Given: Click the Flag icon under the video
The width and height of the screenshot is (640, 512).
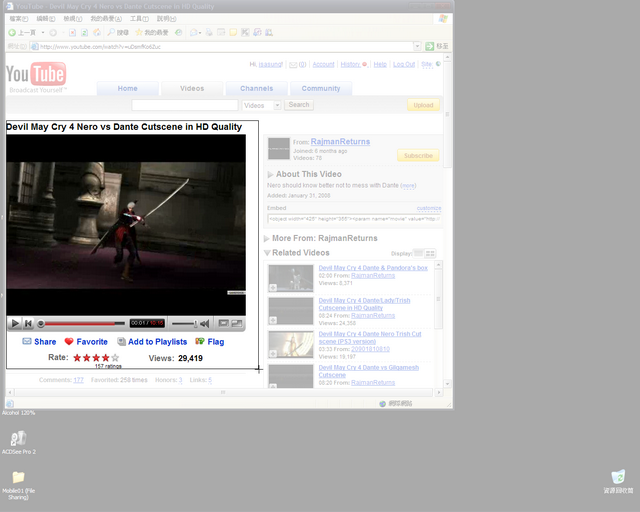Looking at the screenshot, I should coord(200,341).
